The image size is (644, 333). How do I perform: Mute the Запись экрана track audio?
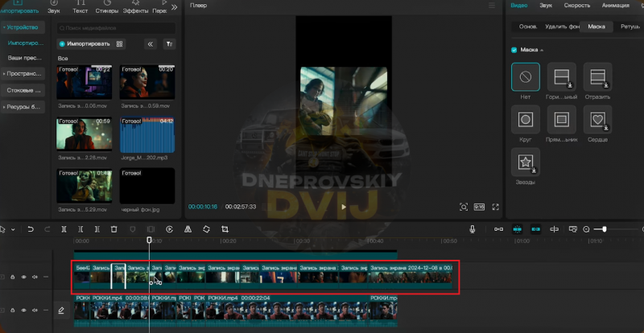(35, 277)
